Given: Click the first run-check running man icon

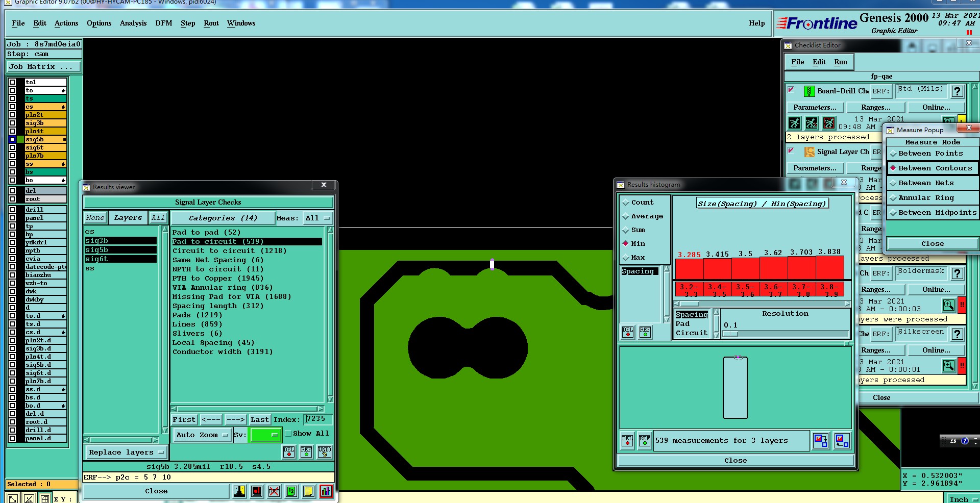Looking at the screenshot, I should coord(794,123).
